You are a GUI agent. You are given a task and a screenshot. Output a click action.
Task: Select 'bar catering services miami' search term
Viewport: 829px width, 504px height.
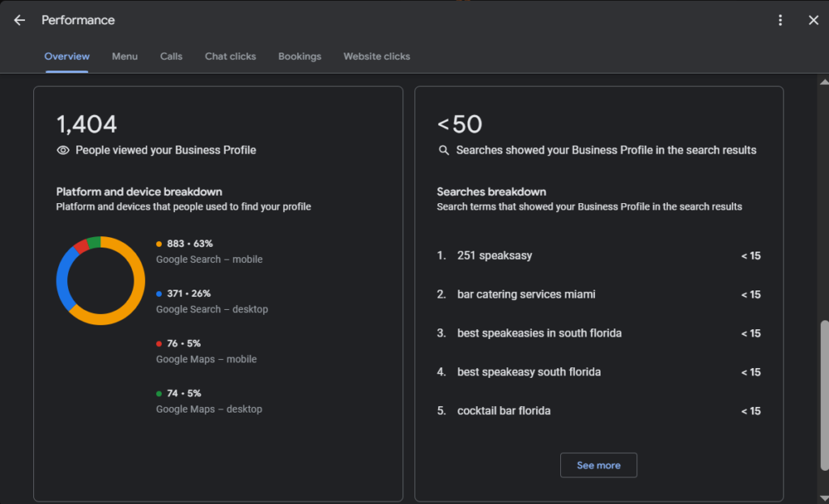coord(526,294)
